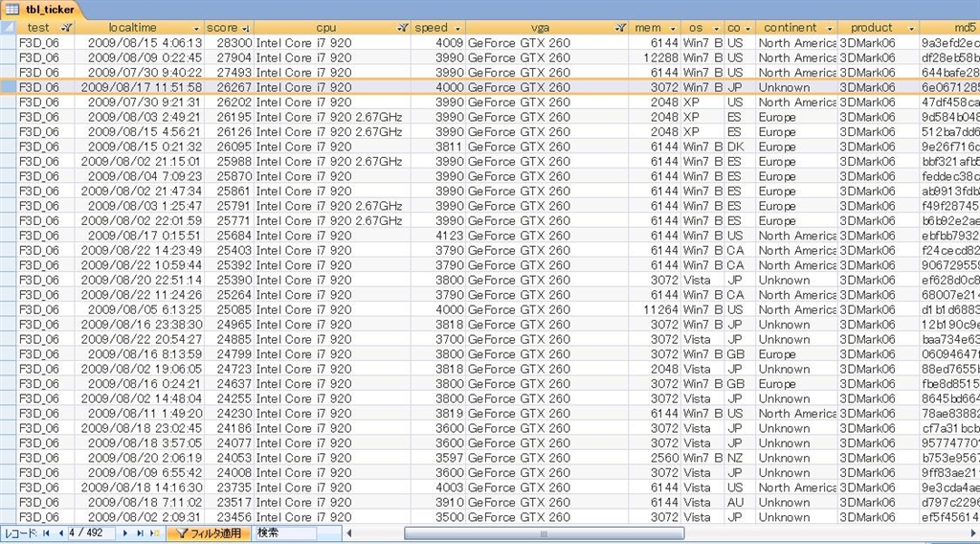Select the vga column header label
The height and width of the screenshot is (544, 980).
[x=540, y=28]
